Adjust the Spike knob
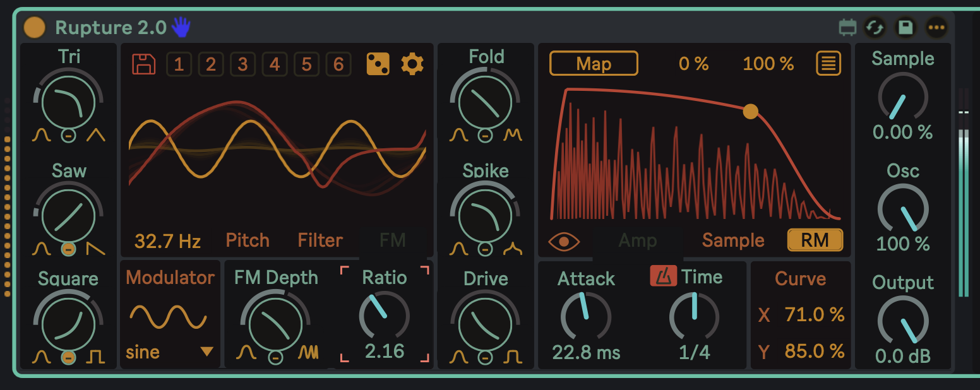The width and height of the screenshot is (980, 390). tap(485, 216)
